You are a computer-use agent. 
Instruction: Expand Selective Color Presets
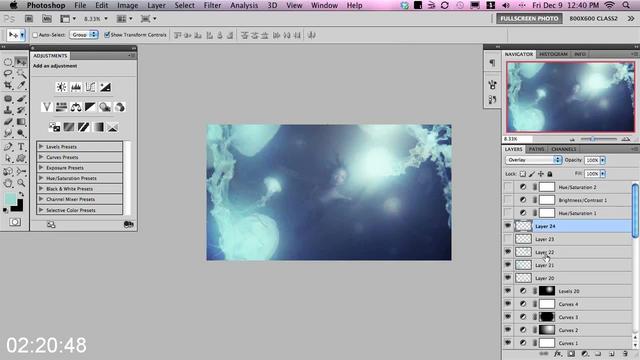tap(41, 210)
